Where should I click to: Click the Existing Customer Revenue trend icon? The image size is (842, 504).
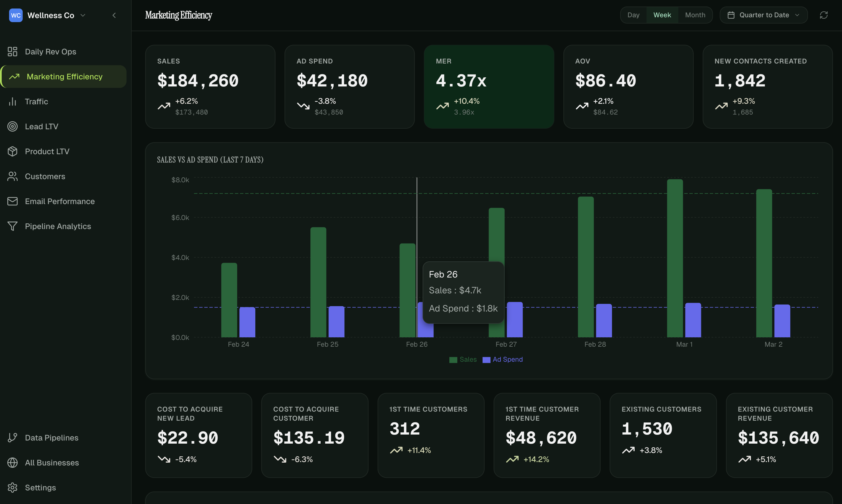coord(744,459)
